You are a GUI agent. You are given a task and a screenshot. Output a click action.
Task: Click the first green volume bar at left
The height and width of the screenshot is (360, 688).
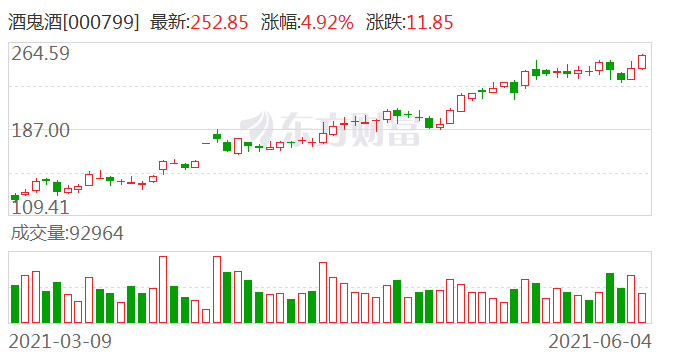15,304
